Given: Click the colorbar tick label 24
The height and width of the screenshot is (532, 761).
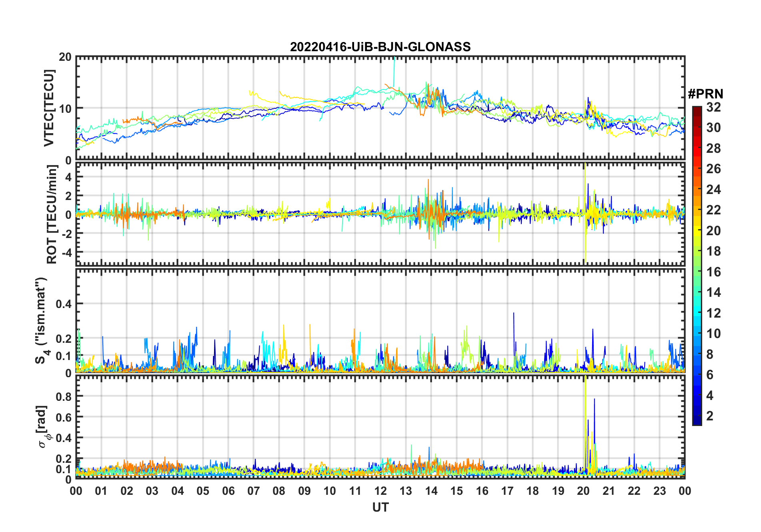Looking at the screenshot, I should tap(713, 190).
